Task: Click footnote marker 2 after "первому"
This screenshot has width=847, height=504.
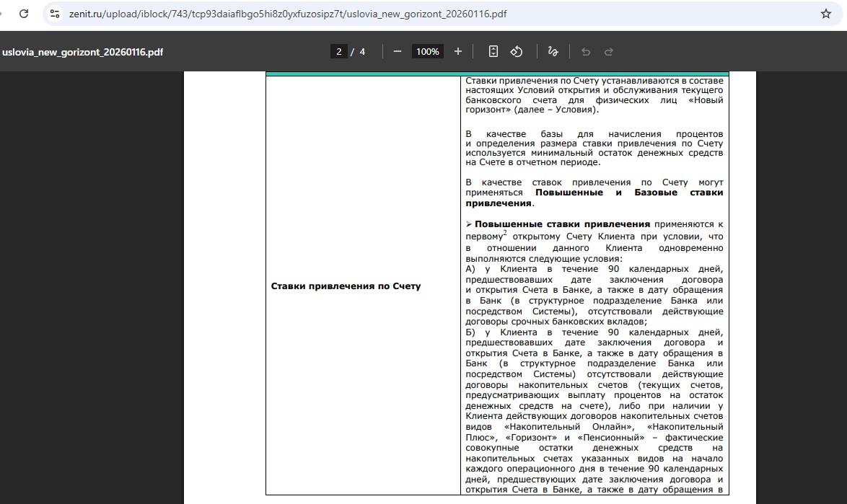Action: tap(504, 233)
